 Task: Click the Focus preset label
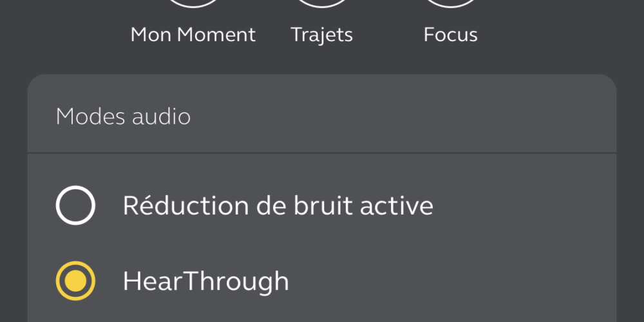pos(451,35)
